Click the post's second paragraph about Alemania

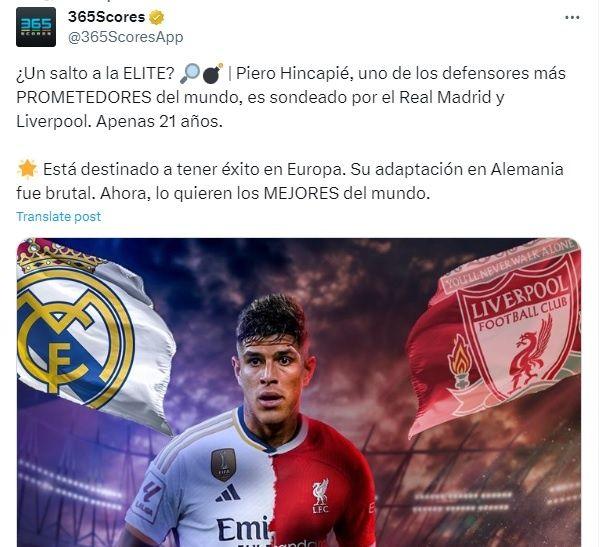coord(290,181)
